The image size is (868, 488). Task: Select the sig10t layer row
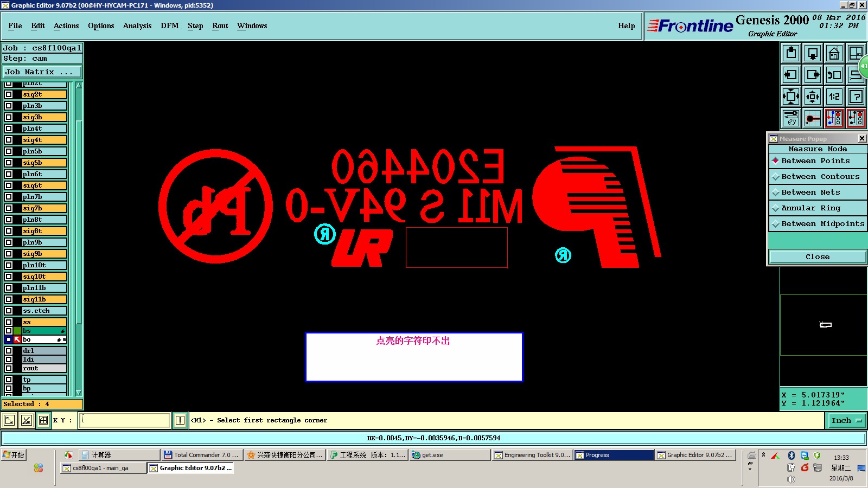click(44, 277)
